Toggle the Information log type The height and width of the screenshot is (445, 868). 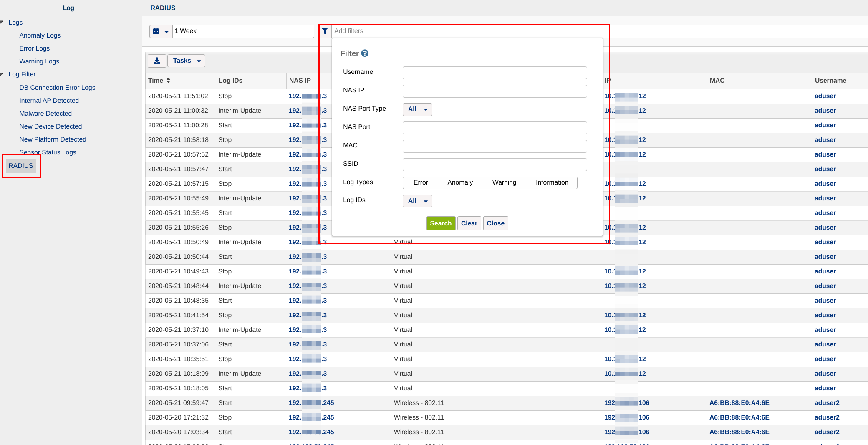(x=552, y=182)
